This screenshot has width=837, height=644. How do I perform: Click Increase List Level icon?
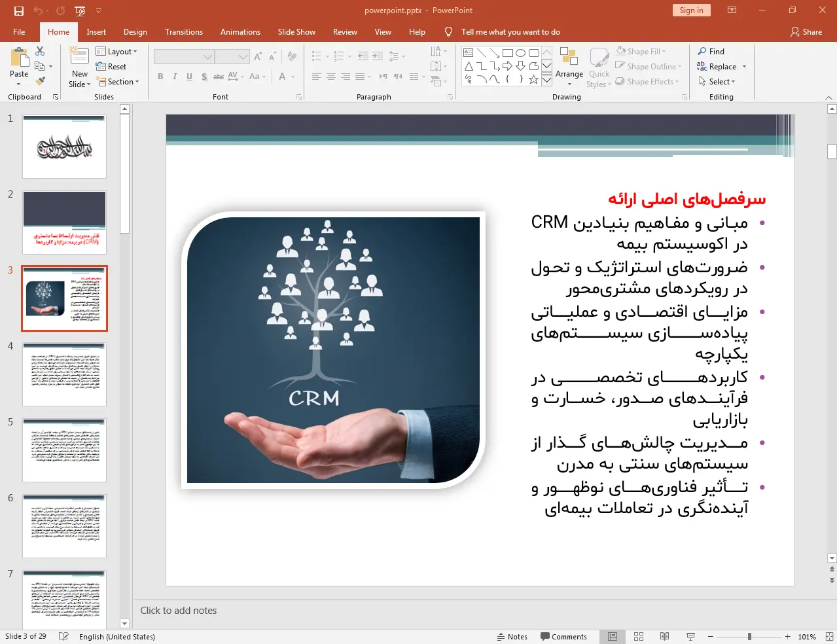click(x=378, y=57)
